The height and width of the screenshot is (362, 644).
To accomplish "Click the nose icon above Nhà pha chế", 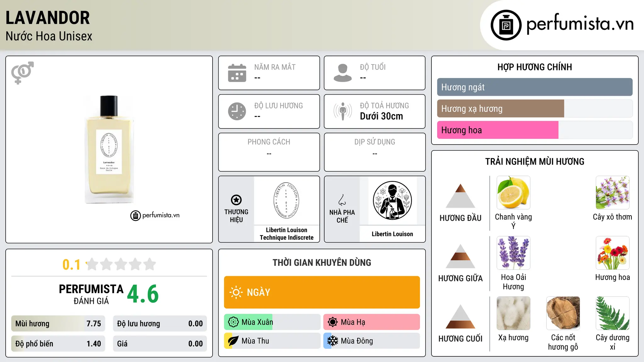I will click(342, 200).
